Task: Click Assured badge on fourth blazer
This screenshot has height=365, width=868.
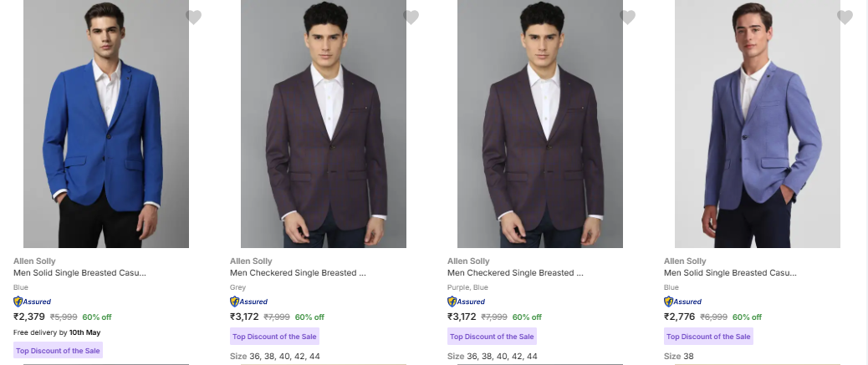Action: [683, 302]
